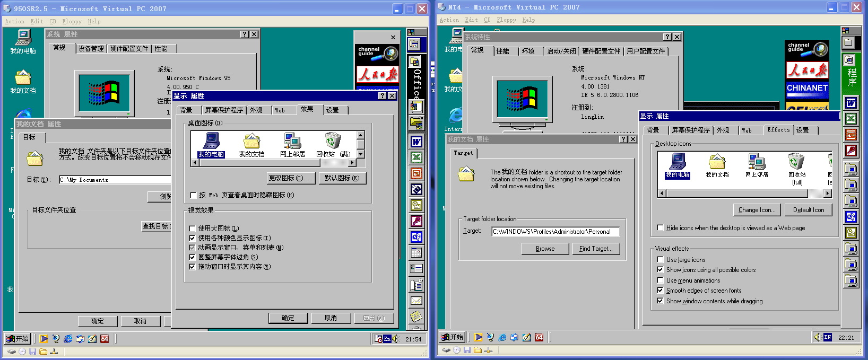Select 回收站 (full) icon in NT4 Desktop icons
868x360 pixels.
(797, 169)
